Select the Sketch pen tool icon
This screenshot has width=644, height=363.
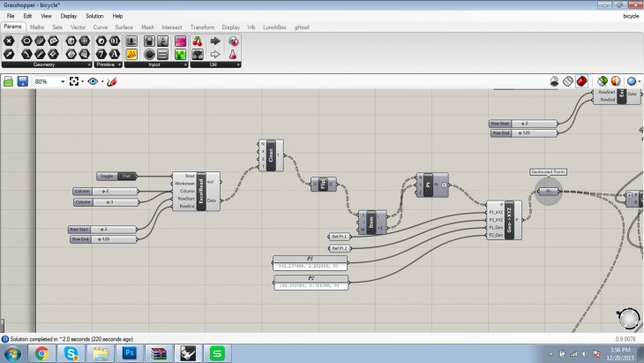112,81
